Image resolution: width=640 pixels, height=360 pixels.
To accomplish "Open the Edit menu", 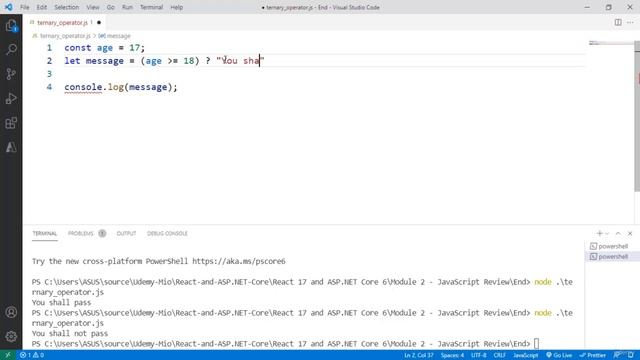I will 42,7.
